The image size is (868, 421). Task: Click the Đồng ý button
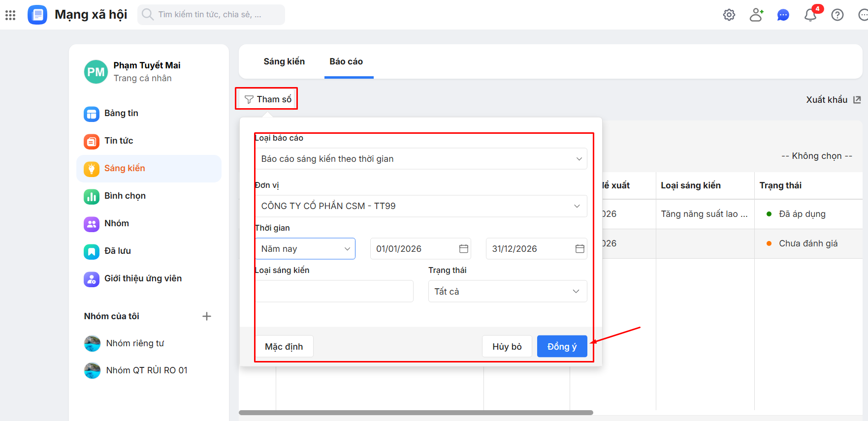(562, 347)
